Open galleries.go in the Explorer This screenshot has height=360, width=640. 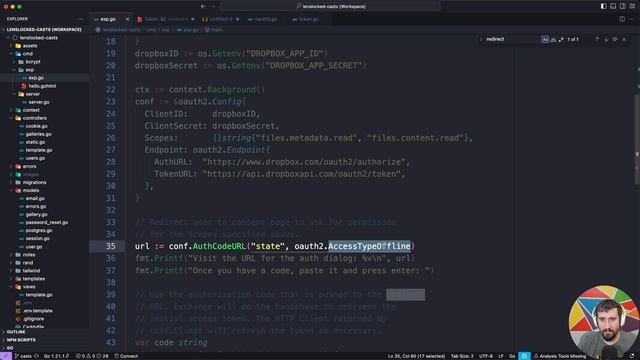pos(38,134)
